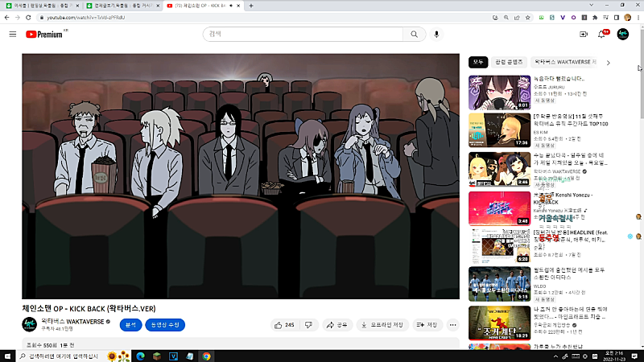Open Chrome profile avatar in toolbar
Viewport: 644px width, 362px height.
(x=627, y=18)
